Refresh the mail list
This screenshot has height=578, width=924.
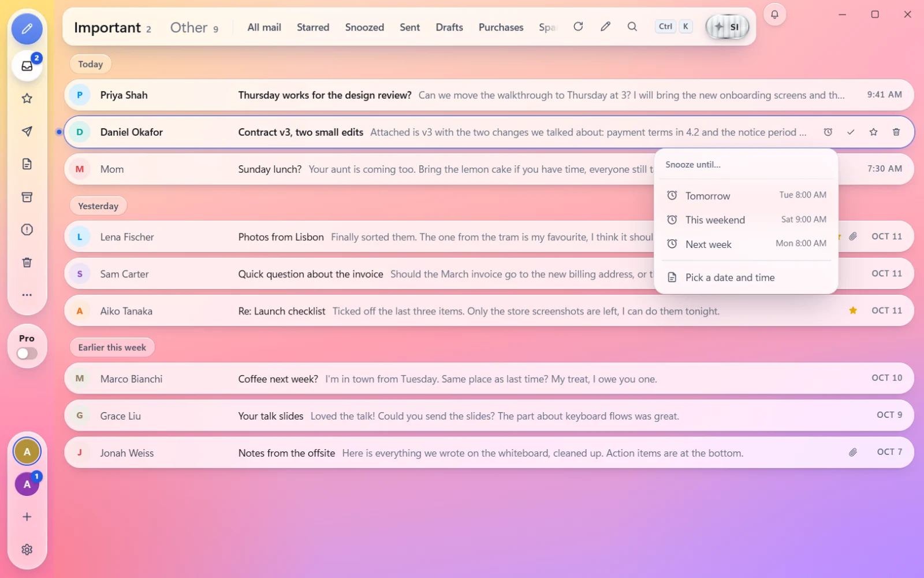578,27
